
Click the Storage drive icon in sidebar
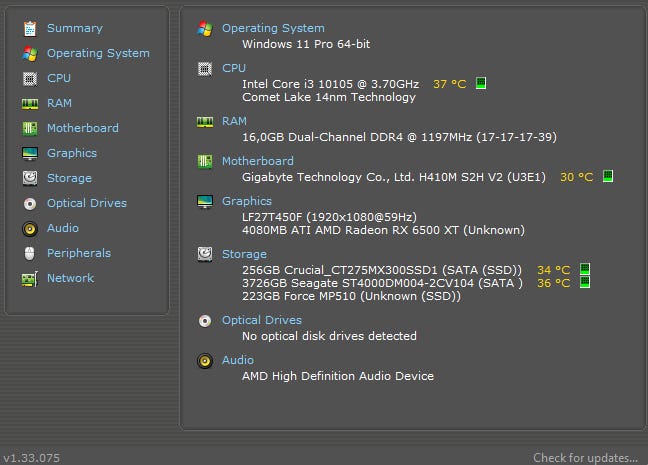click(x=29, y=178)
